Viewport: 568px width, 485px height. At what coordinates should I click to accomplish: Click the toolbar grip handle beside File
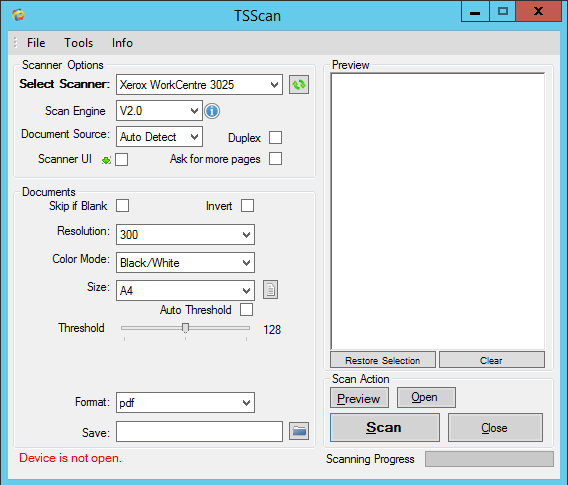tap(15, 42)
